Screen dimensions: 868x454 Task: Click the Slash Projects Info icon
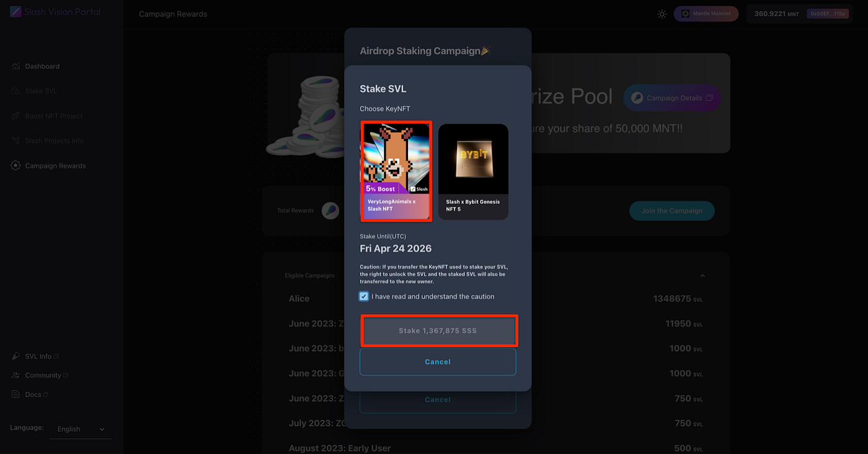click(15, 140)
